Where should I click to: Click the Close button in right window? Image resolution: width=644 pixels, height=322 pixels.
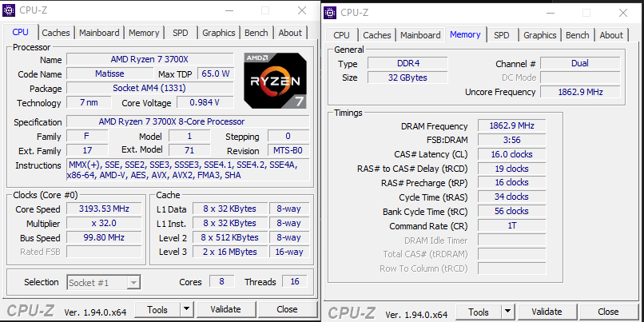608,312
